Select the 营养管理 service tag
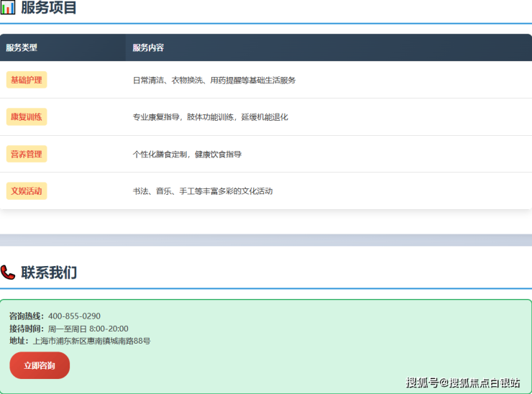 click(27, 154)
